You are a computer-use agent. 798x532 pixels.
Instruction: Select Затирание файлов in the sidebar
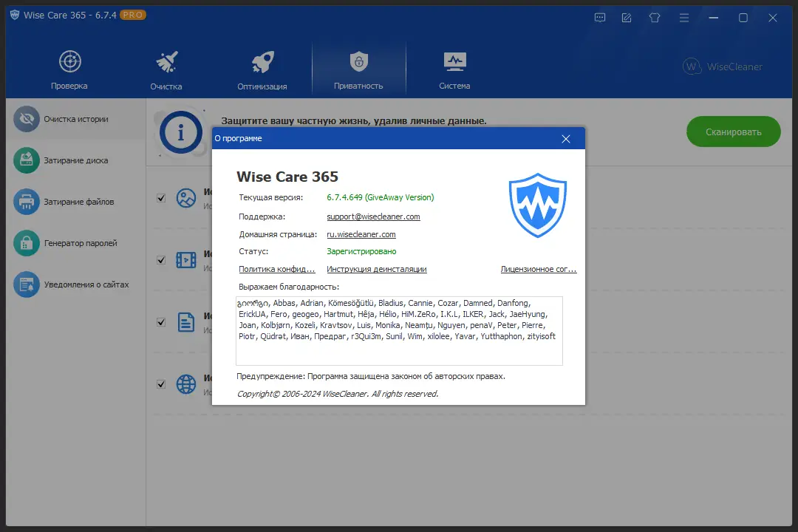tap(76, 202)
